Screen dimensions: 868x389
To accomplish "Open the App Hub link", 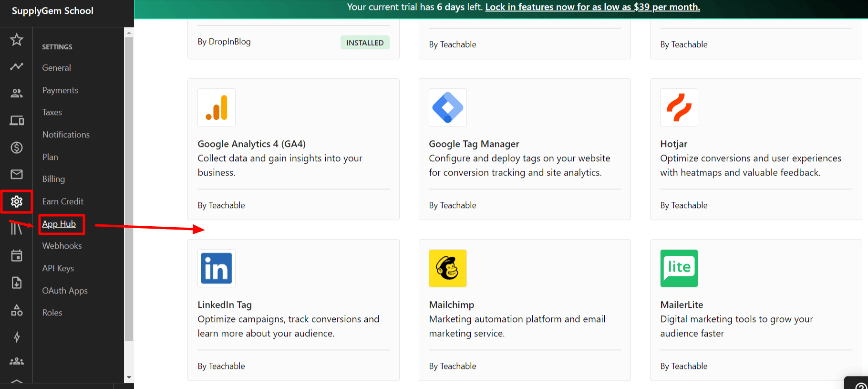I will pyautogui.click(x=59, y=224).
